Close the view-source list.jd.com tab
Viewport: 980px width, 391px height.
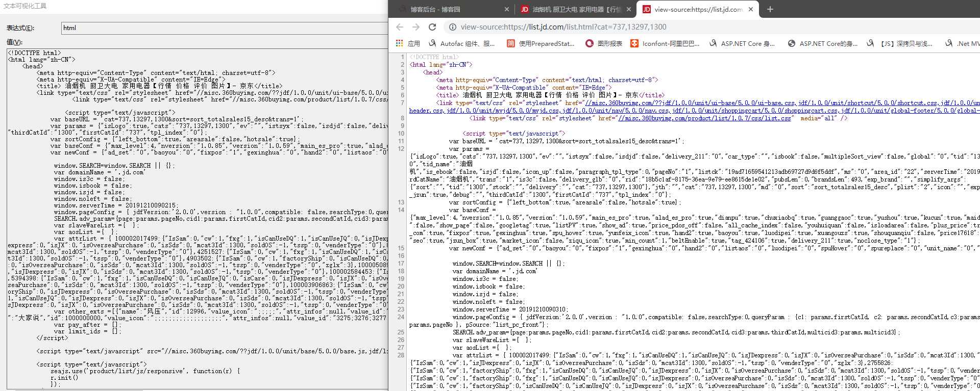click(x=751, y=9)
